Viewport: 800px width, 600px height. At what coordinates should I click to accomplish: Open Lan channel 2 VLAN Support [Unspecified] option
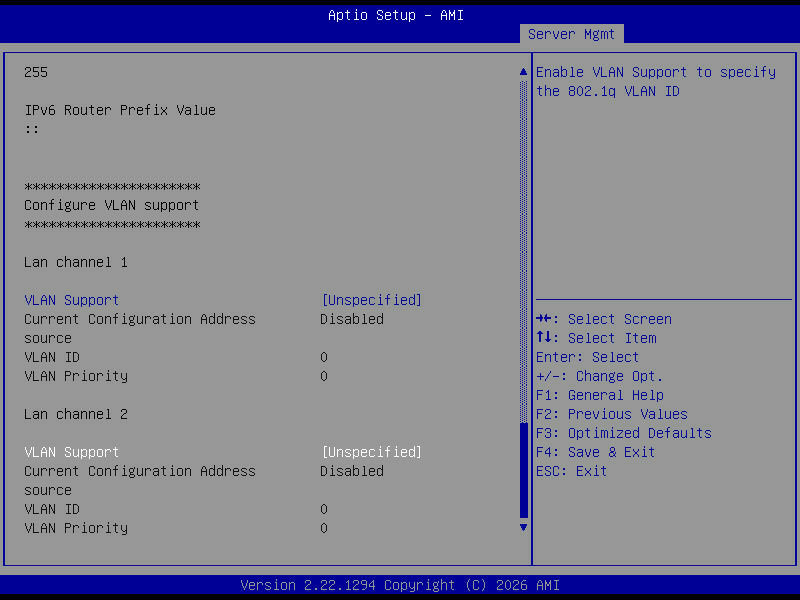pos(371,452)
